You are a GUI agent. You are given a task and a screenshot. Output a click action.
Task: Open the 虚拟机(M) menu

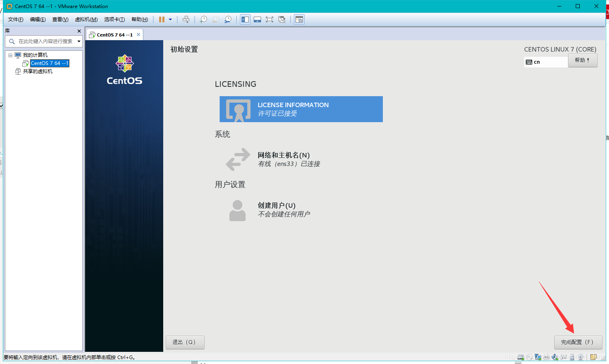point(86,19)
